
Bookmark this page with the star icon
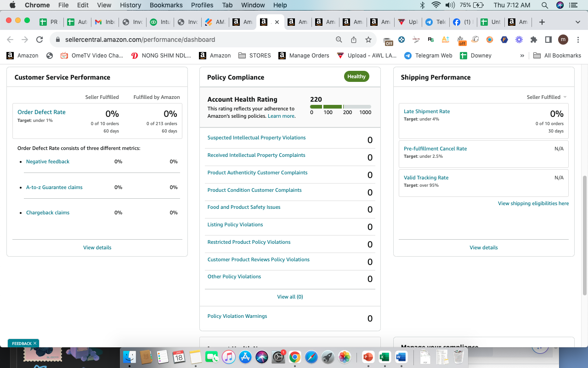[x=368, y=40]
